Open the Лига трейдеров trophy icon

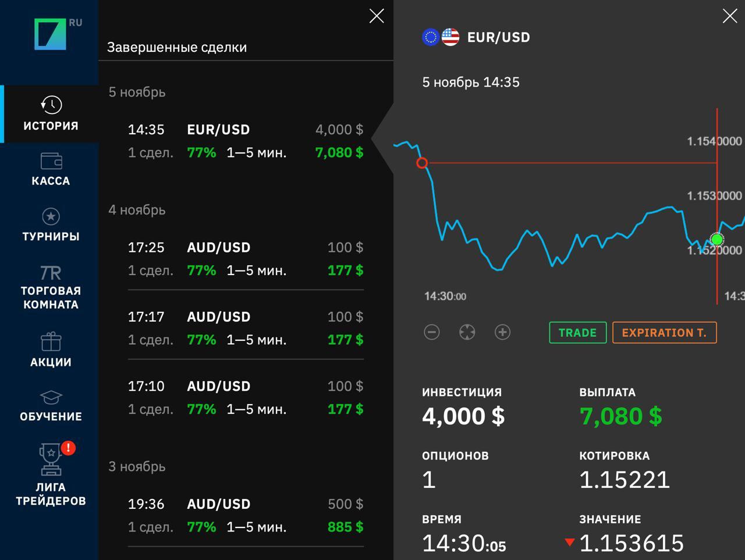[51, 459]
